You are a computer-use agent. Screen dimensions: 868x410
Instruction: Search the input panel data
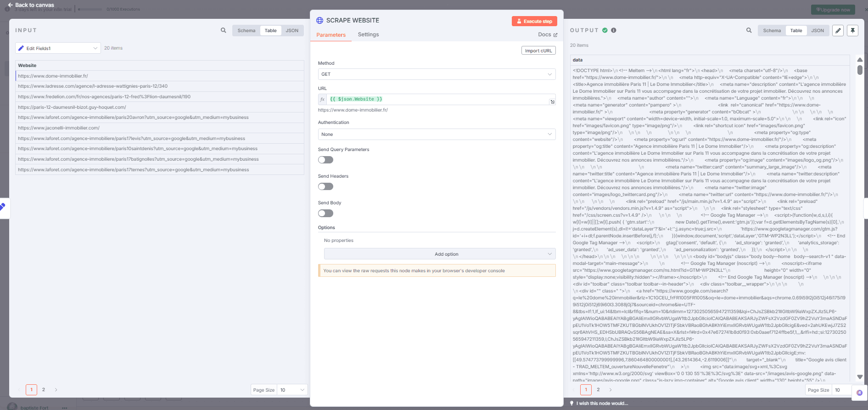click(x=223, y=30)
